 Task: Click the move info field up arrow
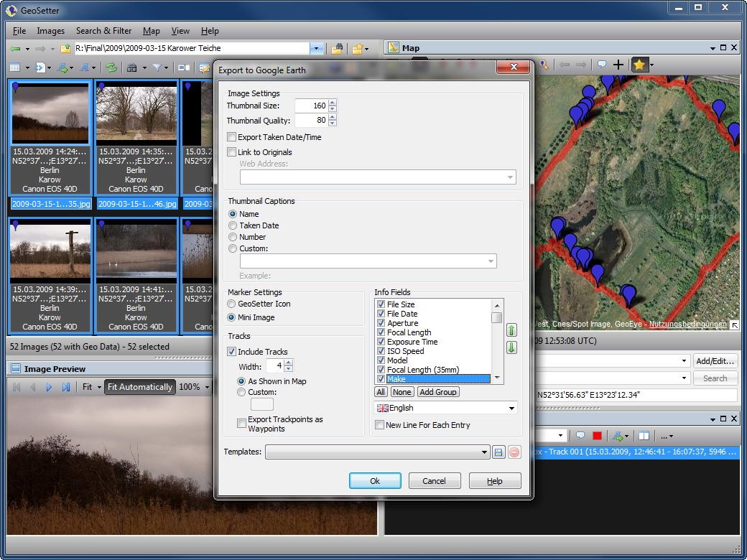[x=511, y=330]
